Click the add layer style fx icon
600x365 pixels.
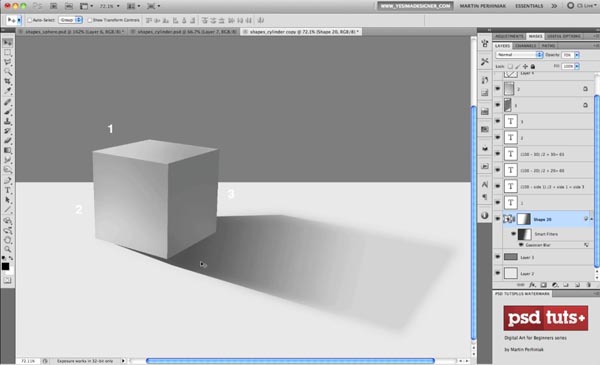pos(532,285)
